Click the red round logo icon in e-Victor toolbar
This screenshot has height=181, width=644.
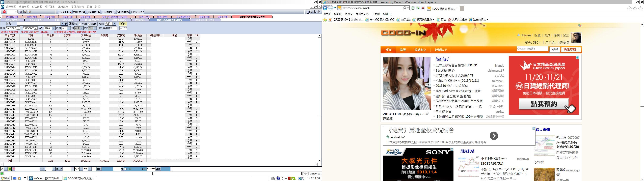4,12
